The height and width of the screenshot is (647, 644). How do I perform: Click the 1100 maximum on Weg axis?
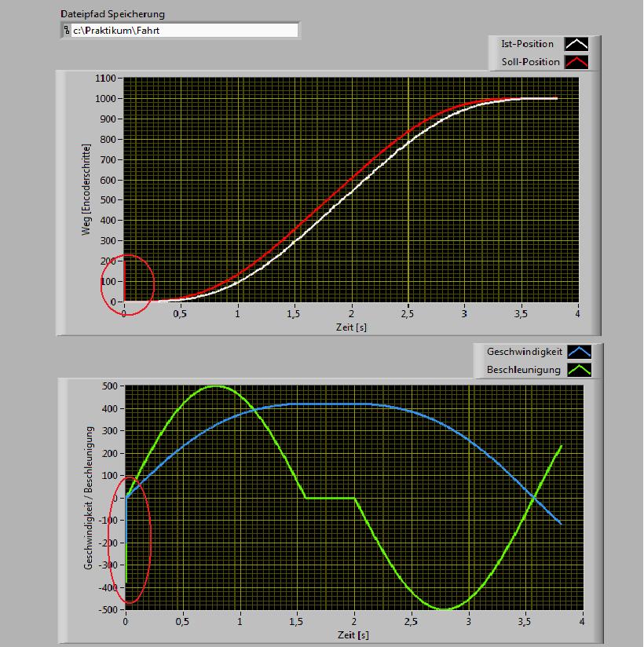click(x=106, y=79)
